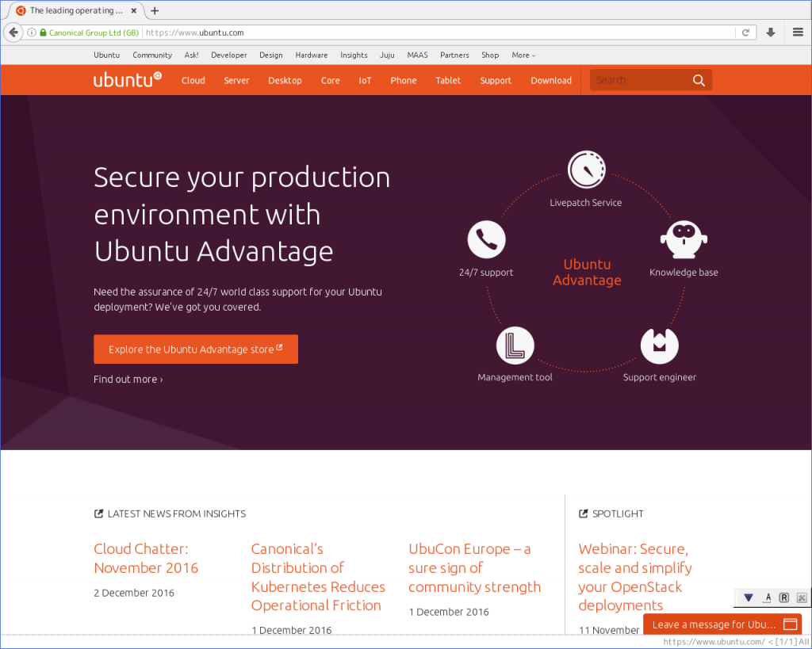The width and height of the screenshot is (812, 649).
Task: Select the Livepatch Service clock icon
Action: tap(586, 167)
